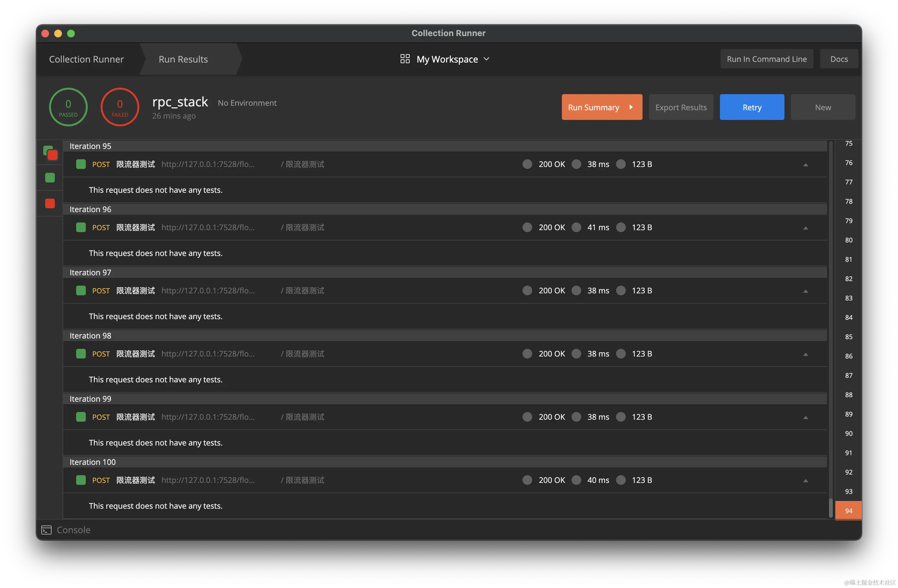This screenshot has height=588, width=898.
Task: Click response size dot in Iteration 96
Action: point(621,227)
